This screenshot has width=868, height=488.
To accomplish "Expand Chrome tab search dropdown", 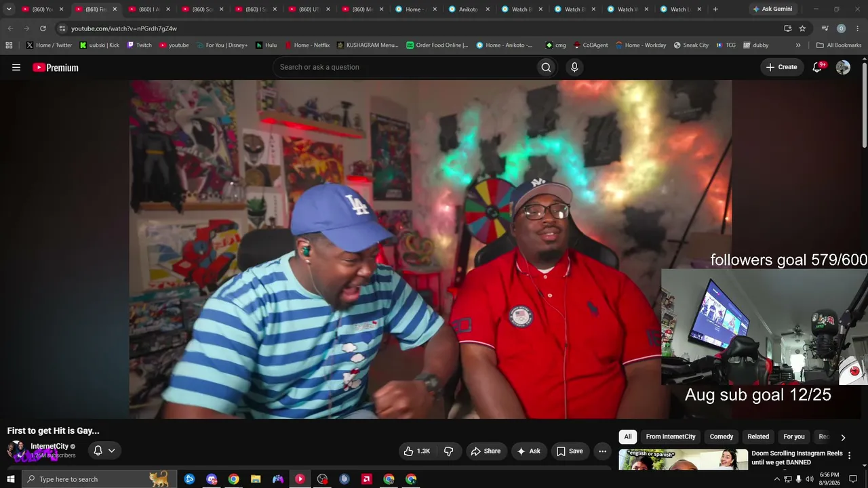I will 9,9.
